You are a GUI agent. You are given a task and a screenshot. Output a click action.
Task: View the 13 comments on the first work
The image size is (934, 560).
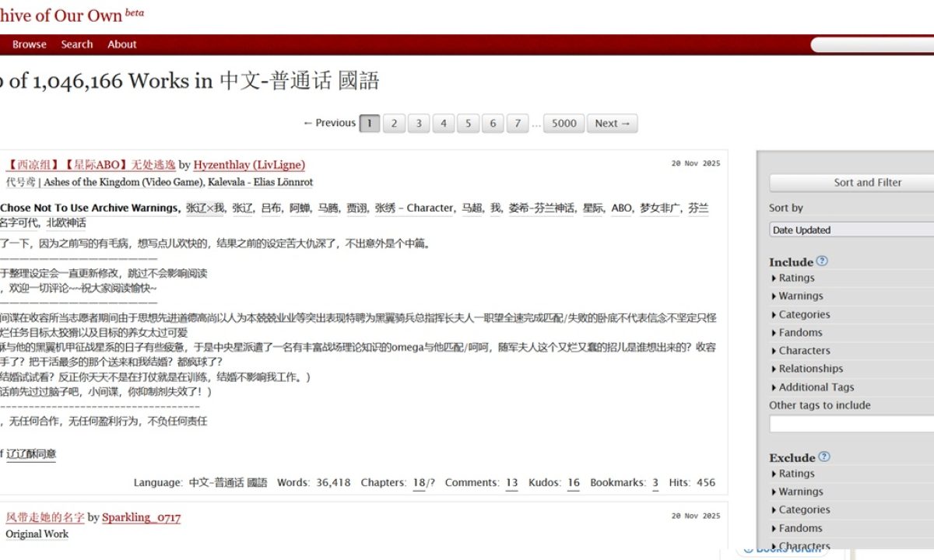click(511, 482)
